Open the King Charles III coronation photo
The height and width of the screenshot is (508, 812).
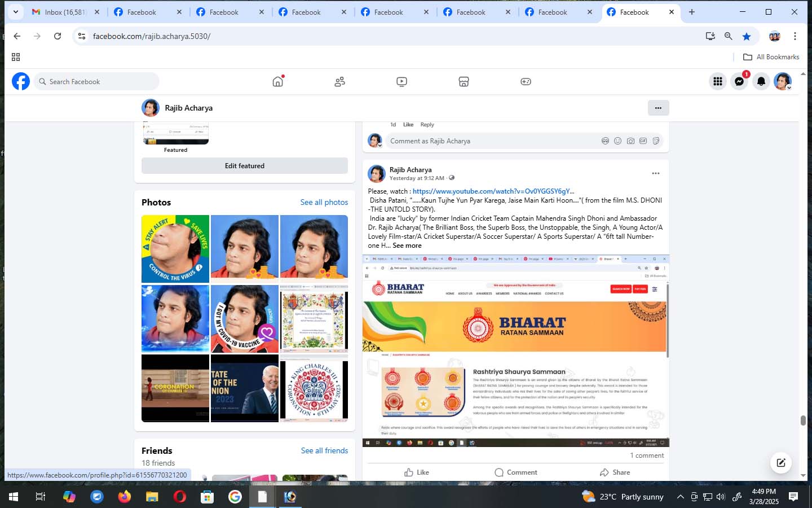[314, 388]
